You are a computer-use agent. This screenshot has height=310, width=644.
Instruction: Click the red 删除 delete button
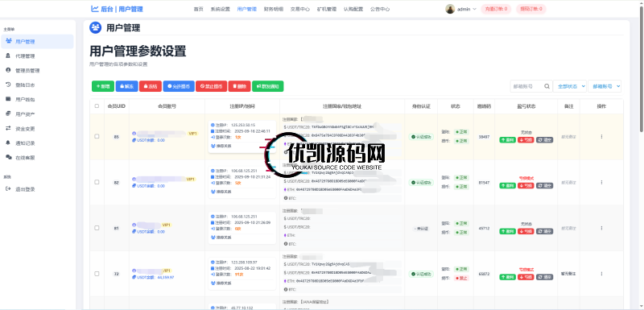[x=239, y=86]
